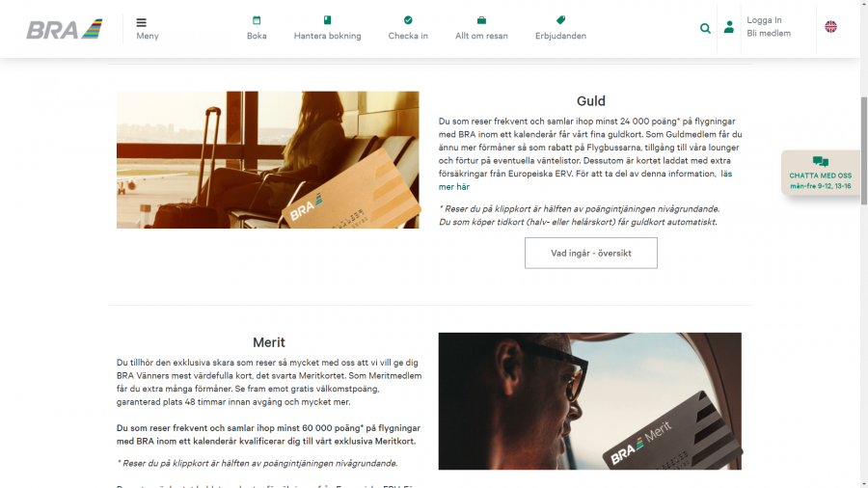868x488 pixels.
Task: Select the Allt om resan menu label
Action: click(481, 36)
